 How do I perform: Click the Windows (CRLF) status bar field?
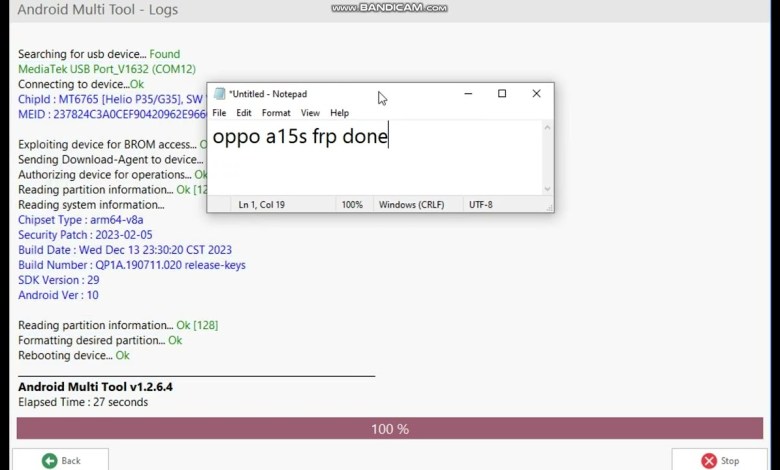click(x=413, y=204)
